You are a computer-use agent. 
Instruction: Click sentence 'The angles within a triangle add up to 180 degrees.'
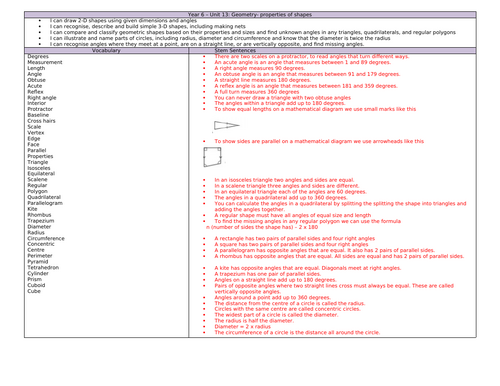pyautogui.click(x=280, y=103)
